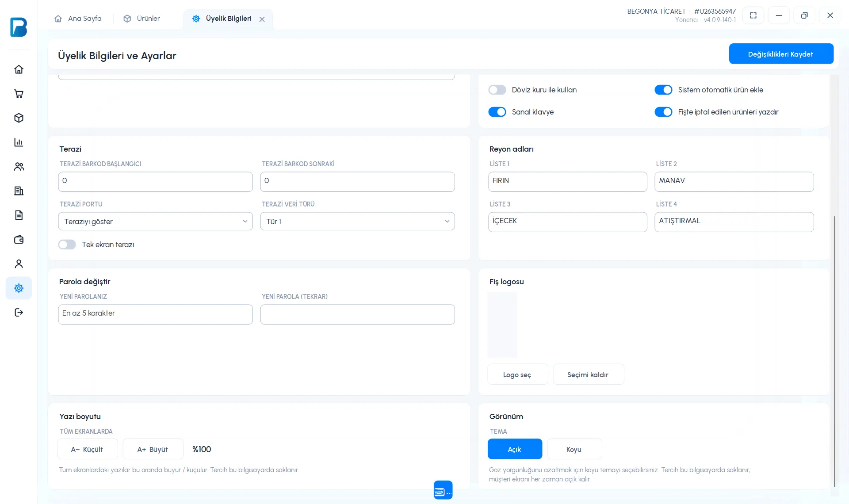
Task: Enable Döviz kuru ile kullan toggle
Action: point(497,90)
